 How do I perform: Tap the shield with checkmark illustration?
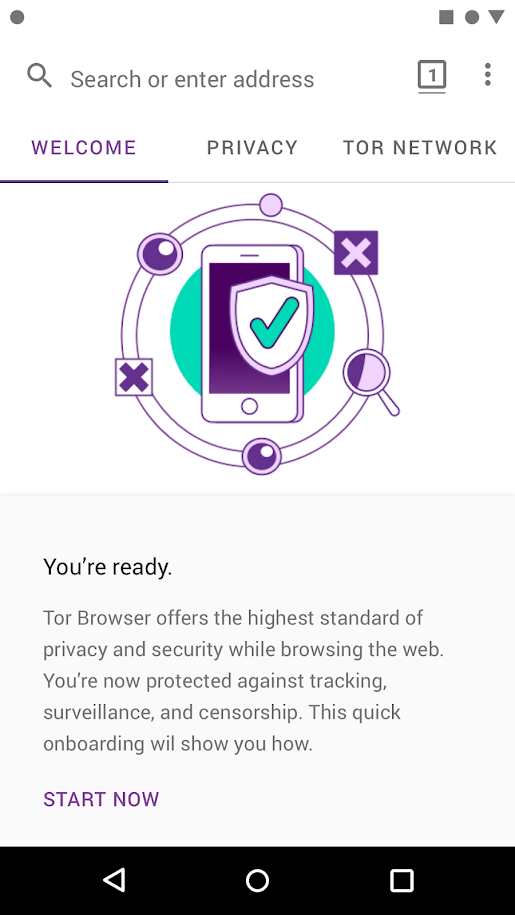pyautogui.click(x=272, y=325)
